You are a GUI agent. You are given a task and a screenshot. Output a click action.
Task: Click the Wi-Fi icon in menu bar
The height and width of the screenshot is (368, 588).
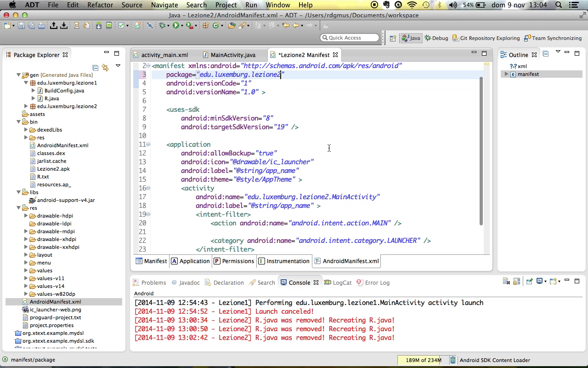(x=412, y=5)
